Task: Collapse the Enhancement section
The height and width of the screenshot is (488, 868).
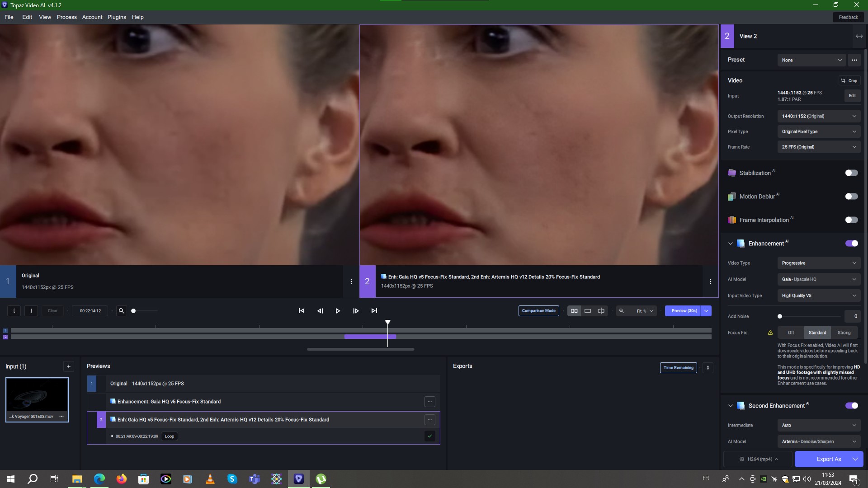Action: click(730, 244)
